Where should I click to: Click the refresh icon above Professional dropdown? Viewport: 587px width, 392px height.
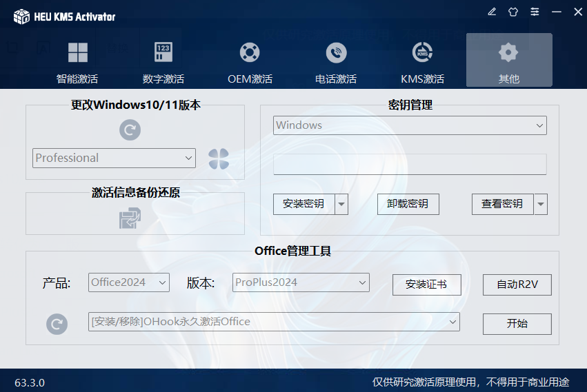point(130,130)
